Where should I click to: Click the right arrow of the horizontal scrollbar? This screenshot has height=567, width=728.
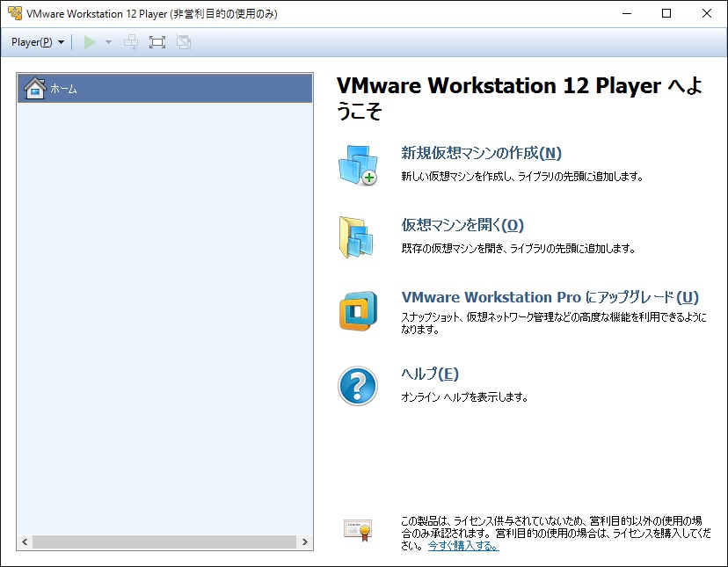click(x=305, y=542)
